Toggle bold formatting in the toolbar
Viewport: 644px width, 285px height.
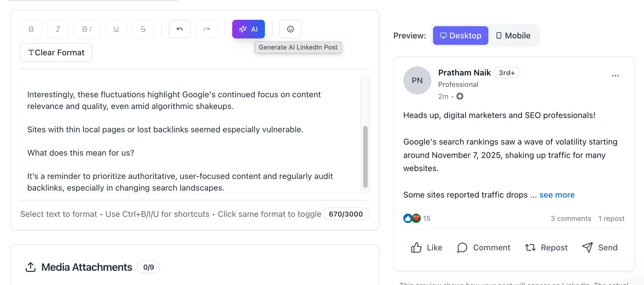tap(31, 29)
